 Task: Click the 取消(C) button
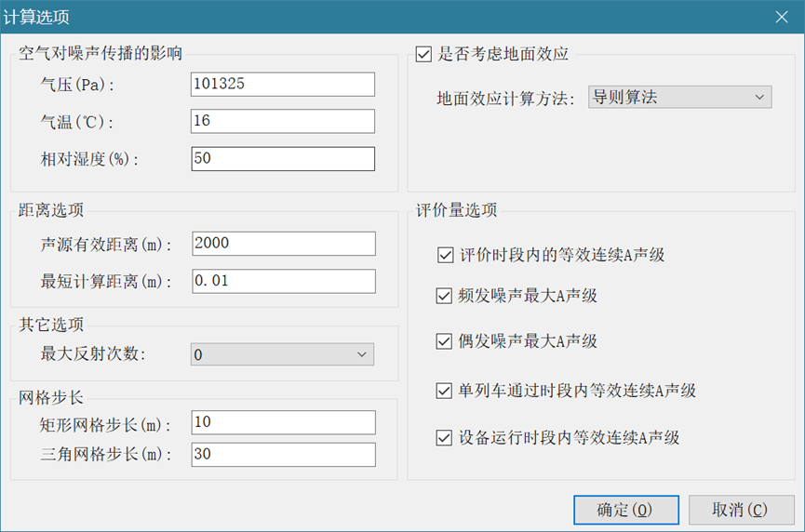[741, 510]
